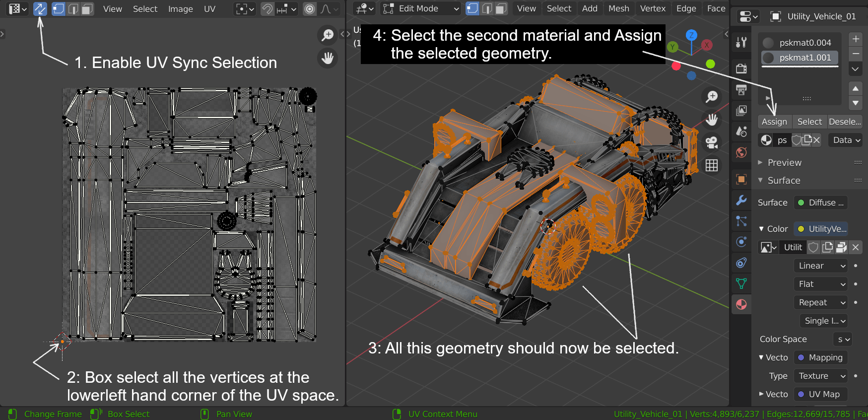Open the 3D viewport editor type selector
The width and height of the screenshot is (868, 420).
[x=364, y=8]
